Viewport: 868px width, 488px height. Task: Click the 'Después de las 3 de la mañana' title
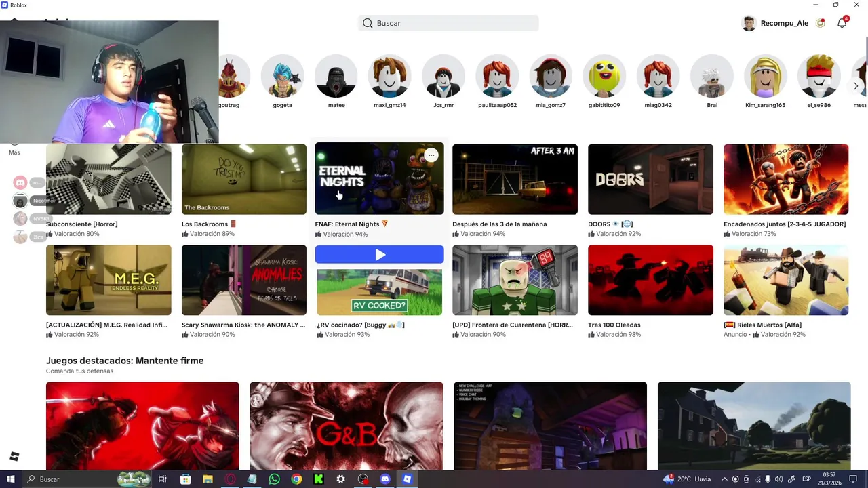click(500, 224)
